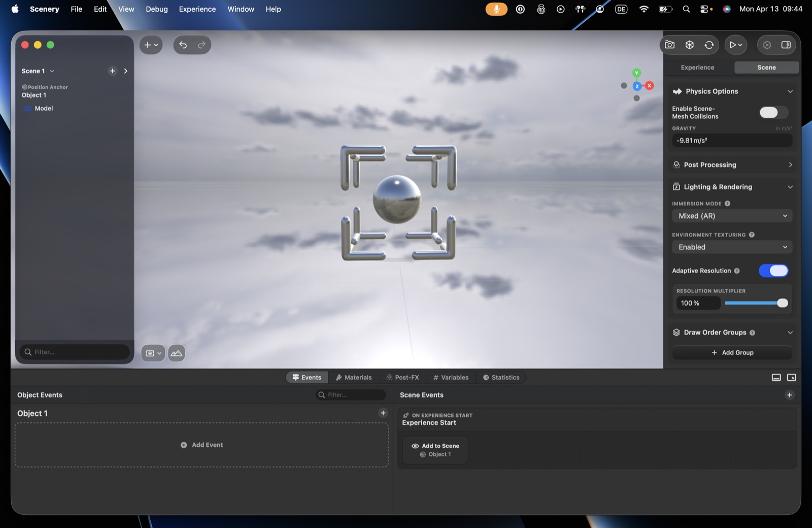Click the 3D cube view icon
812x528 pixels.
click(689, 45)
